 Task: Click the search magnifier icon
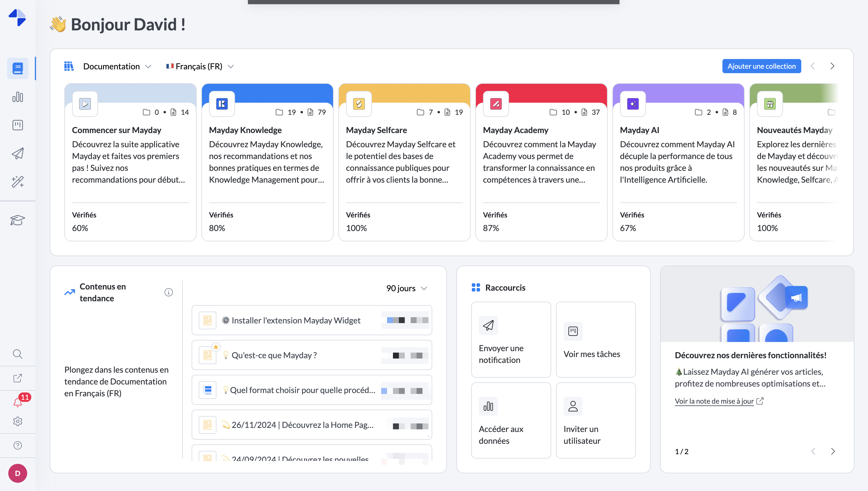tap(17, 354)
